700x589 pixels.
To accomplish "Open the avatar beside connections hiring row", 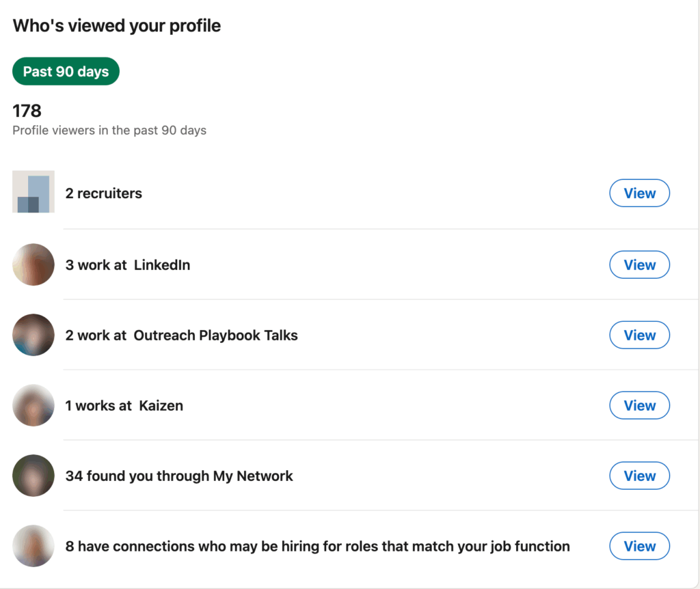I will pos(33,546).
